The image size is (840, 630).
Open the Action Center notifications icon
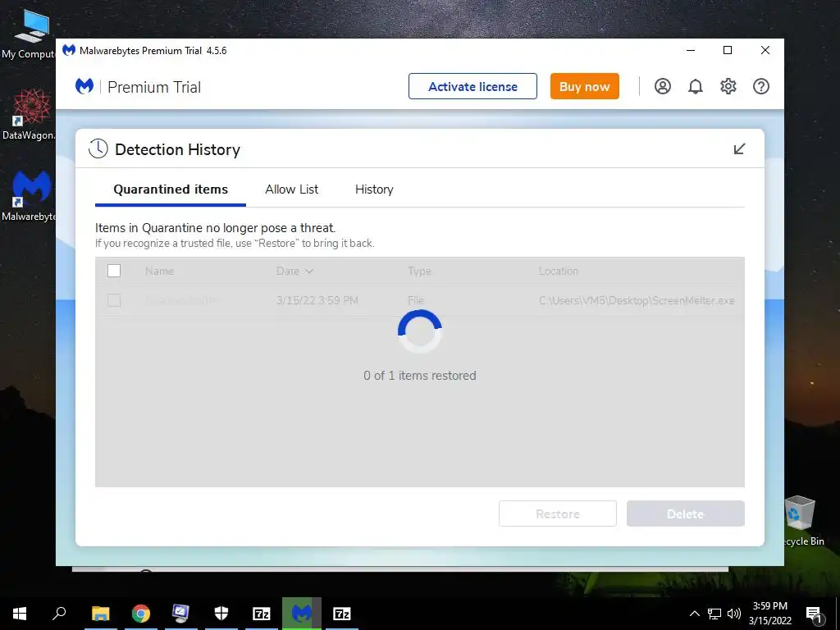tap(814, 614)
